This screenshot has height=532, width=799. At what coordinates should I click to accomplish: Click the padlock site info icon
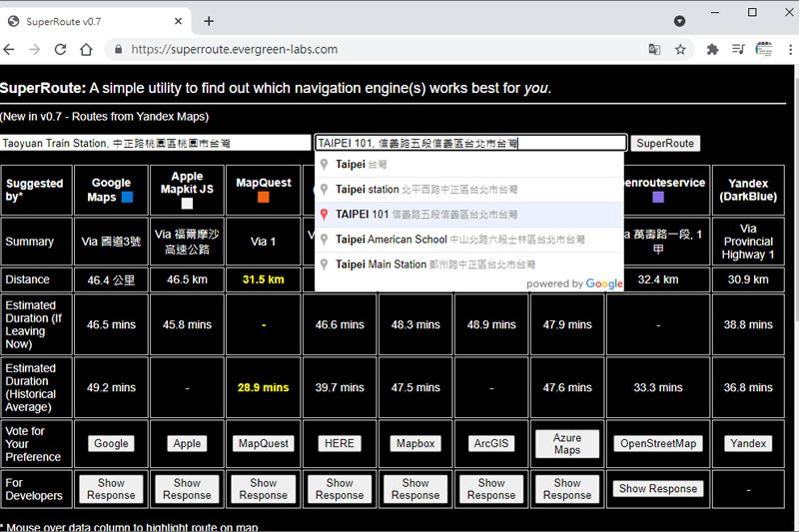coord(118,49)
